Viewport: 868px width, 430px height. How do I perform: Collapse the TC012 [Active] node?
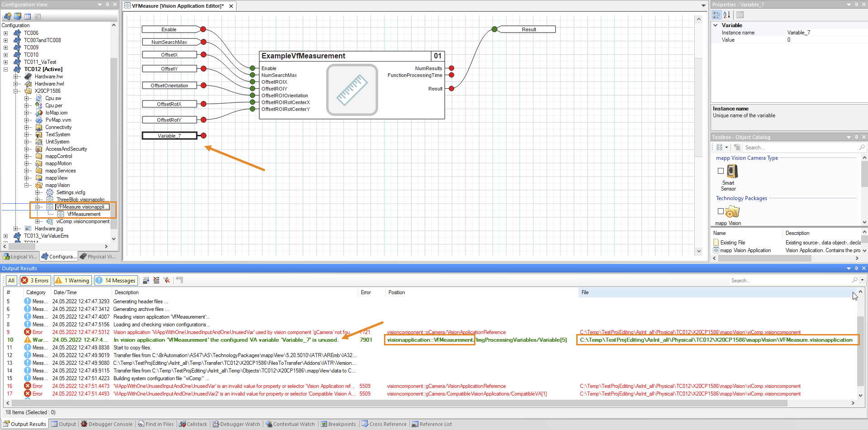5,69
